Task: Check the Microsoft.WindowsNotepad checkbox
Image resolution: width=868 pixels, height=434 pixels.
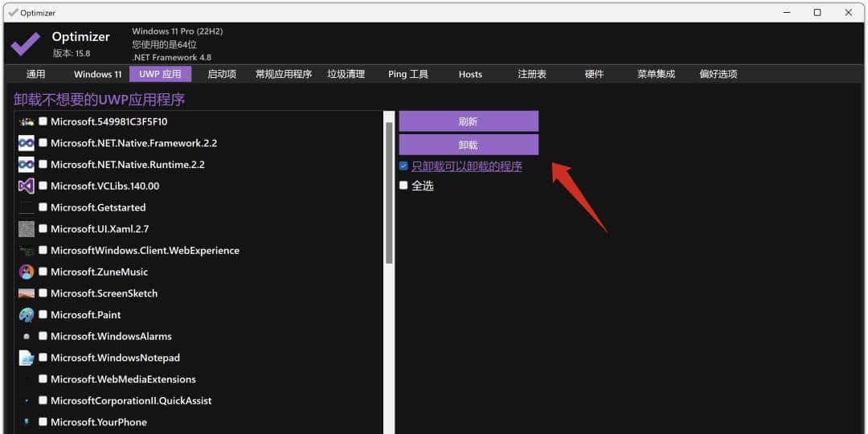Action: 43,358
